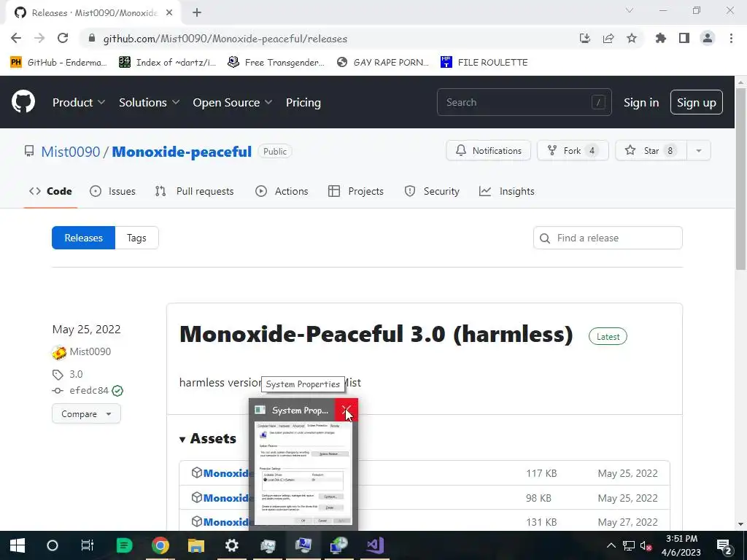The height and width of the screenshot is (560, 747).
Task: Open a new tab with plus button
Action: (197, 12)
